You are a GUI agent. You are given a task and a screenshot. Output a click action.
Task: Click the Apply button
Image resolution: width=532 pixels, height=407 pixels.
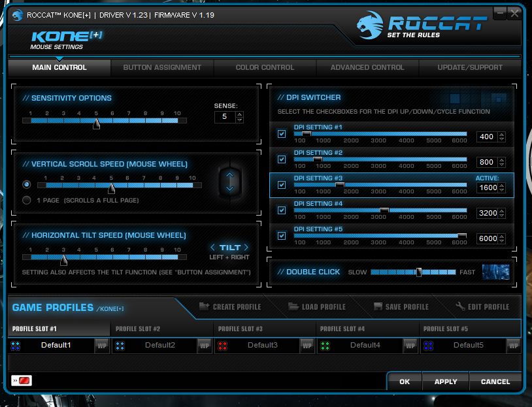446,382
